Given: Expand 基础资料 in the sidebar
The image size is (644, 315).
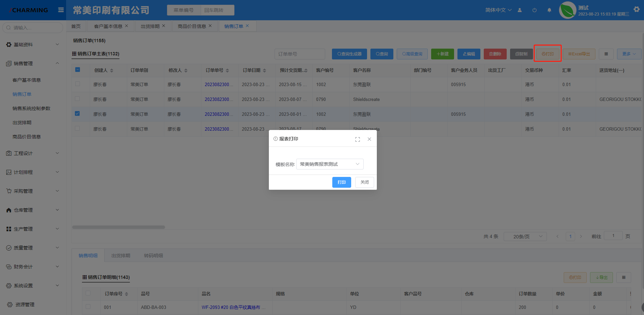Looking at the screenshot, I should [x=33, y=45].
